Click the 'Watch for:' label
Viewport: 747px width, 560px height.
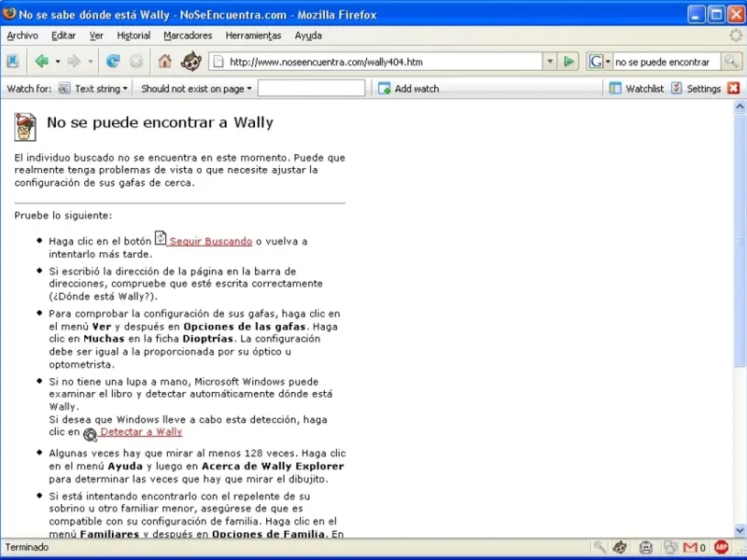(29, 89)
